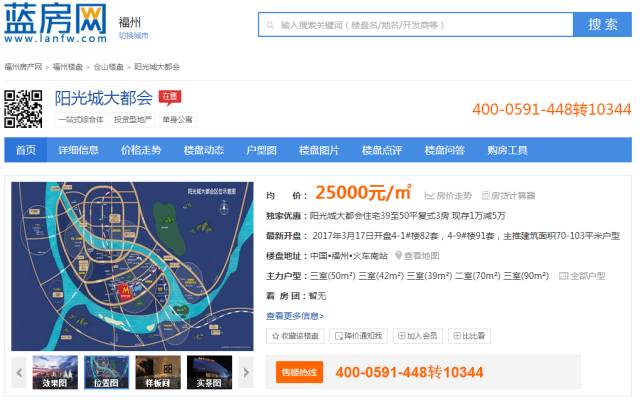640x400 pixels.
Task: Open the 楼盘点评 tab
Action: [382, 150]
